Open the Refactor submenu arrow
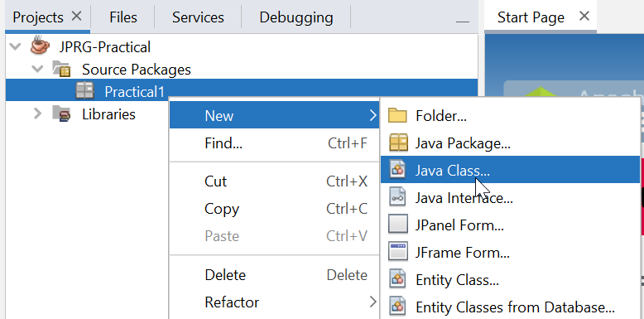Screen dimensions: 644x319 [372, 302]
